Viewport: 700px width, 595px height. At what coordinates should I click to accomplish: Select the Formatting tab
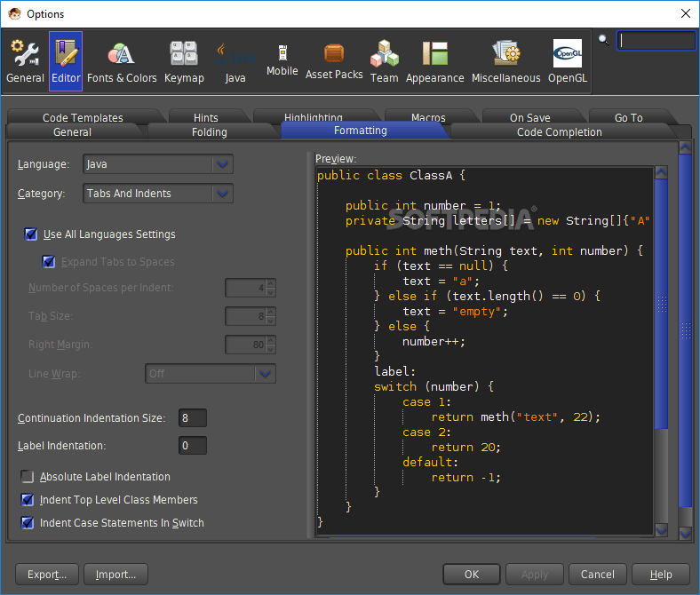click(361, 131)
